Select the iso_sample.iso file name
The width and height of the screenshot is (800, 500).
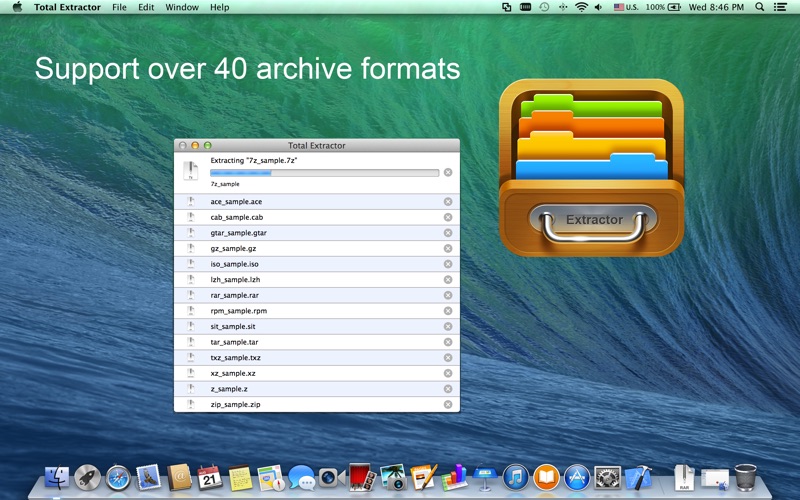[235, 264]
